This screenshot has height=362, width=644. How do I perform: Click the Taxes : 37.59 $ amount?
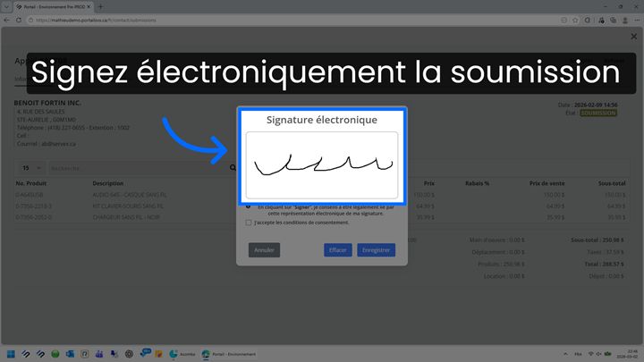[605, 252]
